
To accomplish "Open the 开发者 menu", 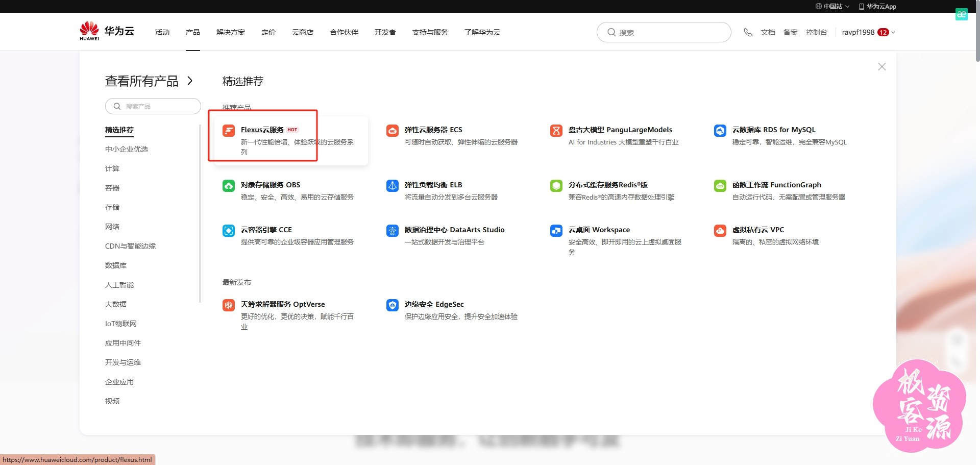I will click(x=385, y=32).
